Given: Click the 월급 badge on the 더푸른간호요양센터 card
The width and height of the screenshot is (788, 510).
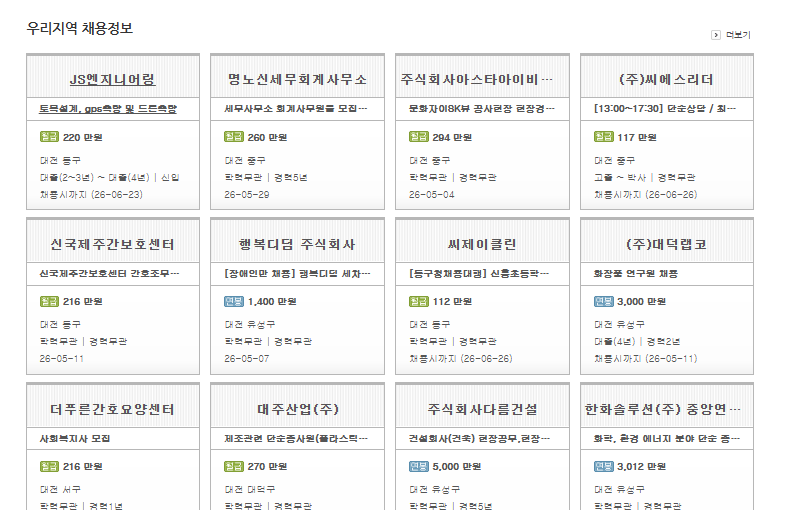Looking at the screenshot, I should (49, 466).
